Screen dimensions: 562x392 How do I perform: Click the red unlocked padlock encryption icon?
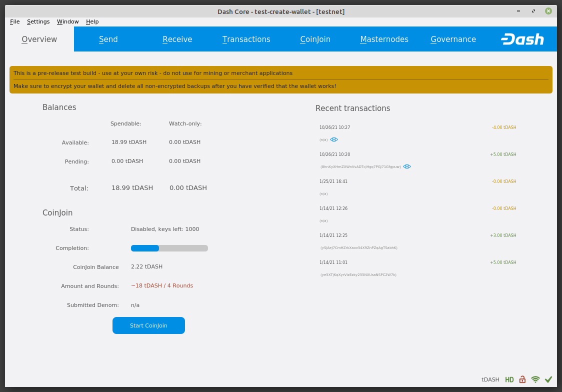click(522, 379)
